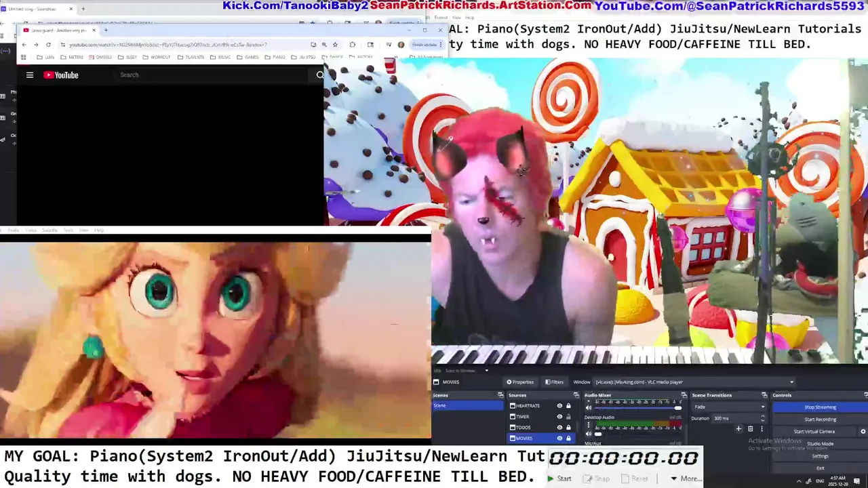Click the youtube.com address bar URL
Screen dimensions: 868x488
tap(167, 45)
